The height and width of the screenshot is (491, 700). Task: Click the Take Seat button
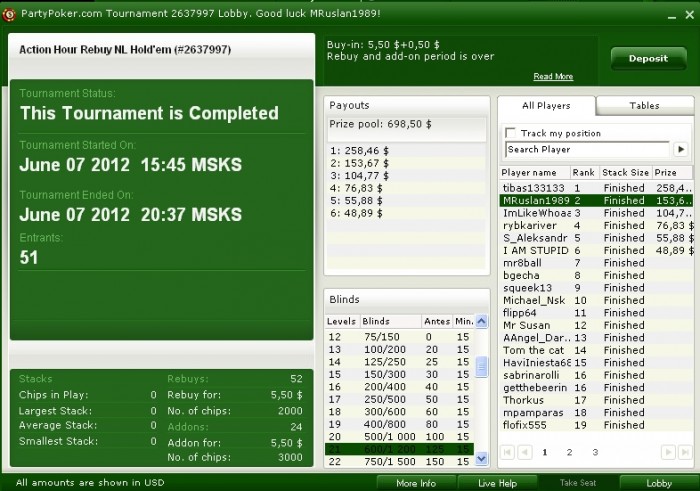[578, 483]
